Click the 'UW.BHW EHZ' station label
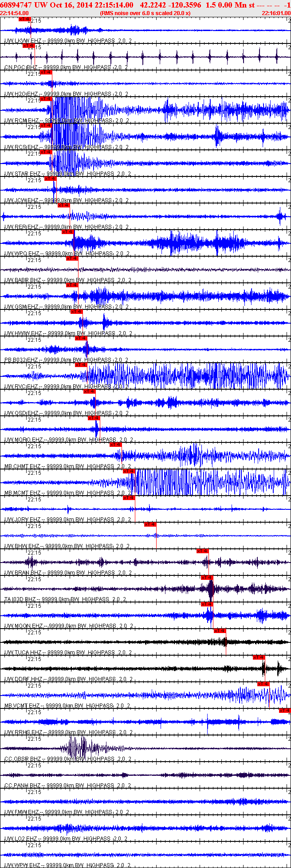Viewport: 291px width, 868px height. tap(22, 546)
